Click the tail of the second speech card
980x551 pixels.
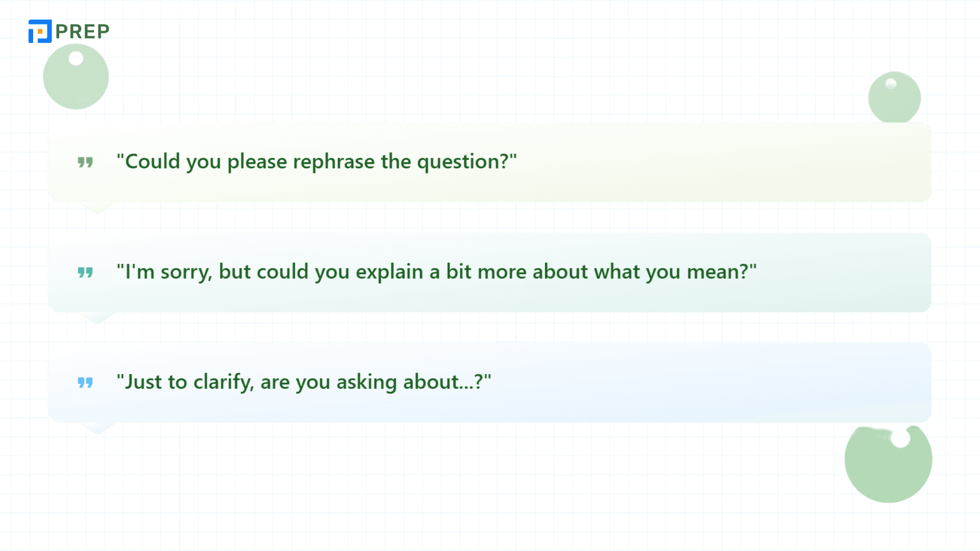point(97,318)
